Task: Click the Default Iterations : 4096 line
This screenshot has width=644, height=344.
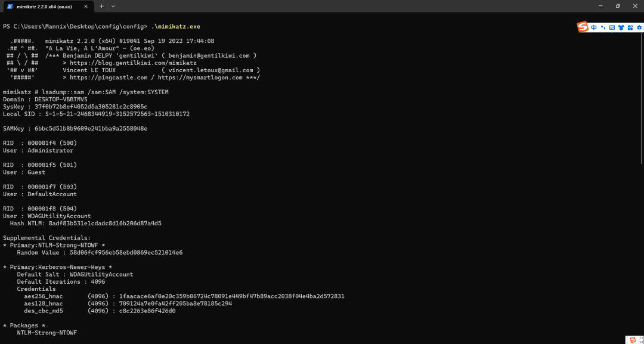Action: pyautogui.click(x=61, y=281)
